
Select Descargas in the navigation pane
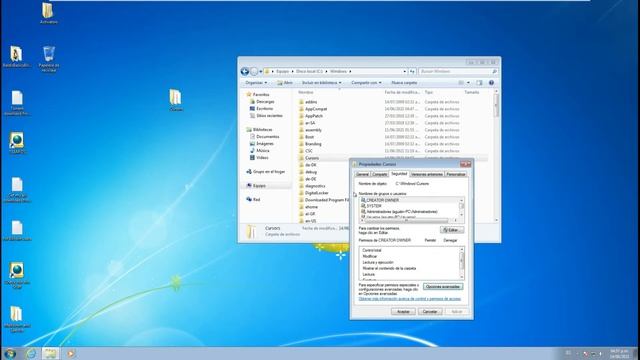coord(265,102)
